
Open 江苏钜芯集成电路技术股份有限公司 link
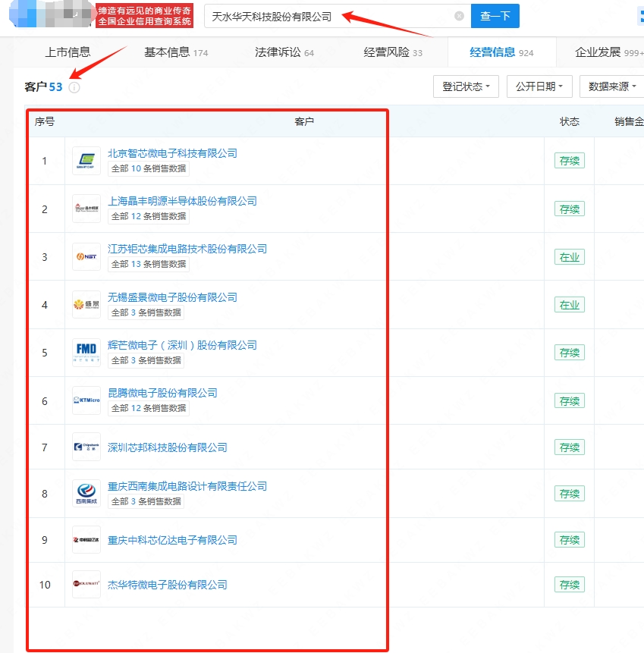point(187,249)
